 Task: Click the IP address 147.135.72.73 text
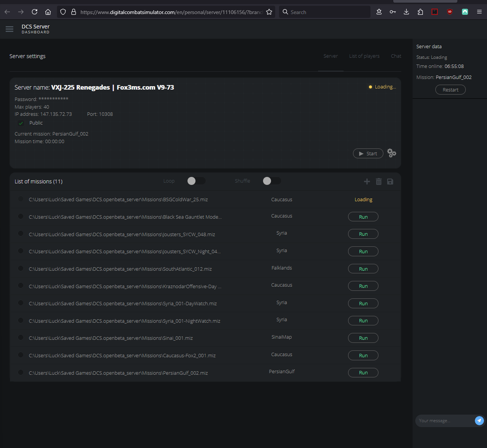[43, 114]
